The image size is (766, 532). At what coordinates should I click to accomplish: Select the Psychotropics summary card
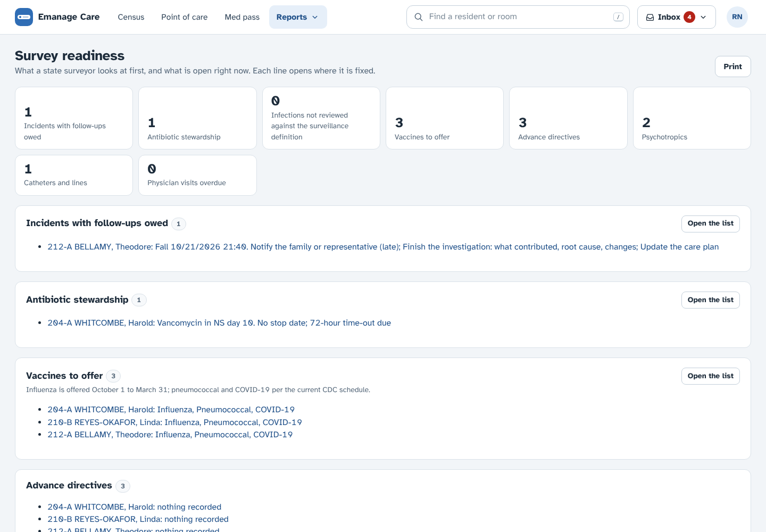[692, 118]
